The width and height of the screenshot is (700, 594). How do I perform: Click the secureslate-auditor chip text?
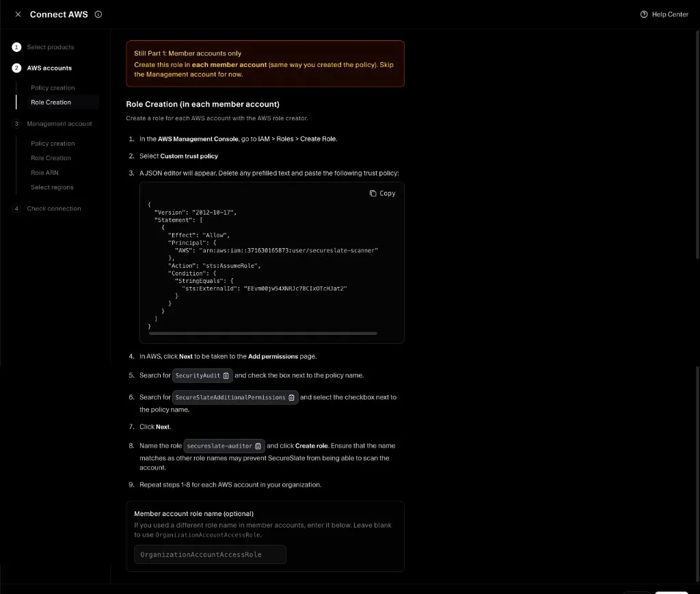[219, 446]
